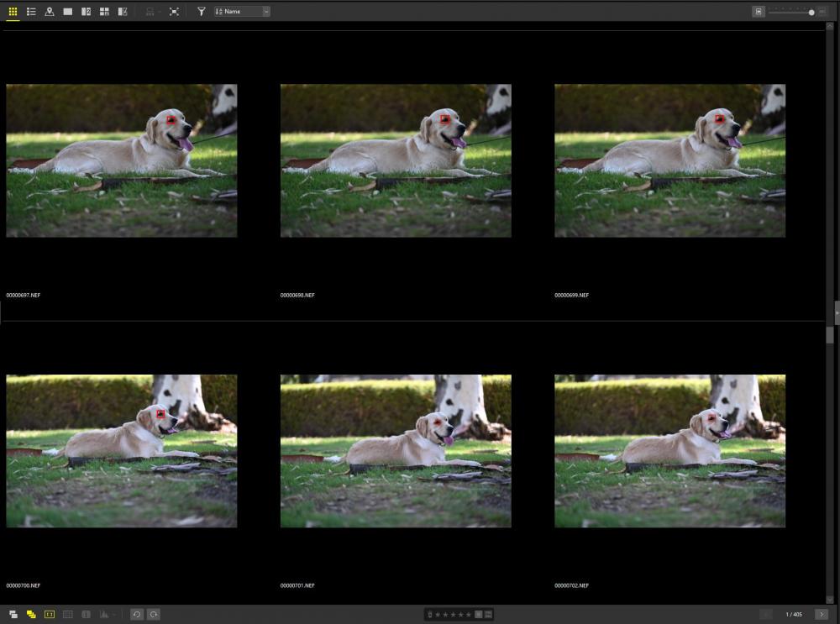
Task: Toggle the histogram display
Action: (104, 615)
